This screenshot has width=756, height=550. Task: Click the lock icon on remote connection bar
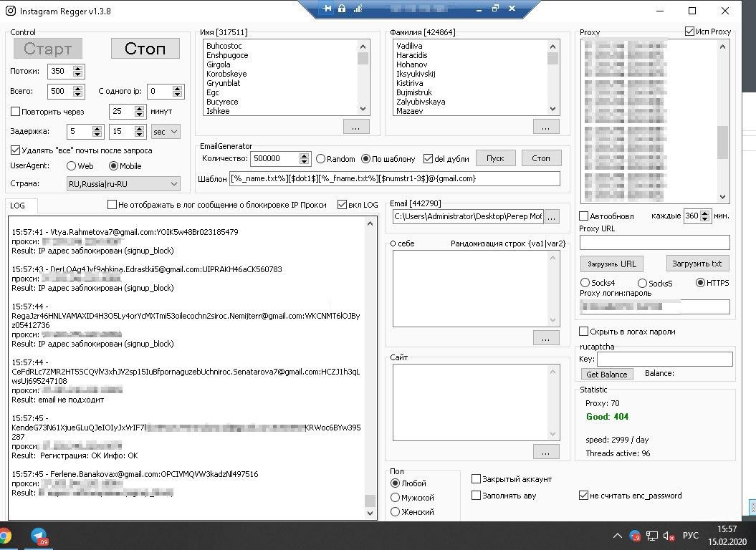(x=342, y=9)
